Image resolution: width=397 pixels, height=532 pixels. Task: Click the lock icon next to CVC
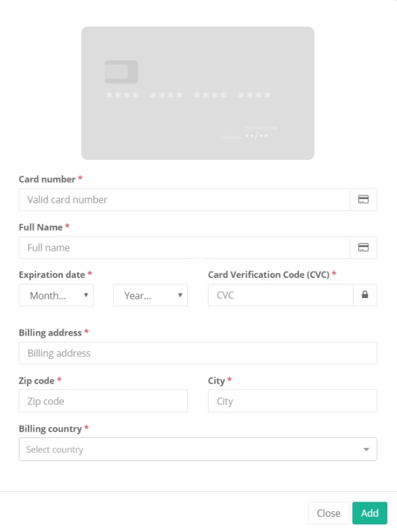[365, 295]
